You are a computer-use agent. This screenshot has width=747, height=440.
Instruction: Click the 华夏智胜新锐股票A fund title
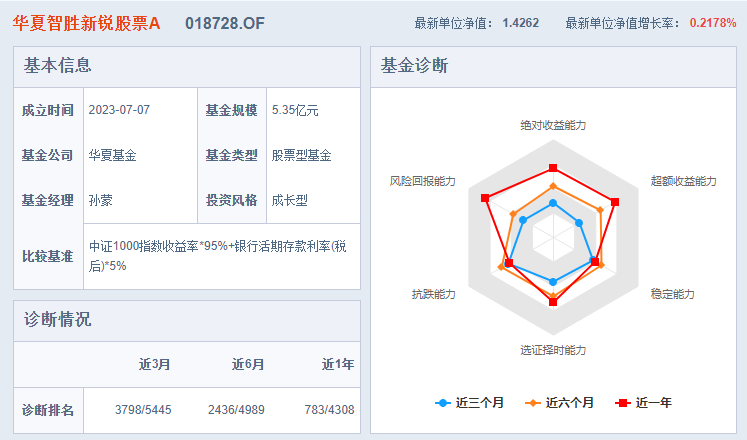tap(87, 22)
